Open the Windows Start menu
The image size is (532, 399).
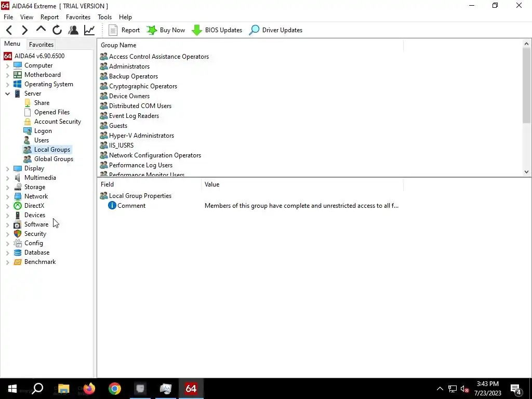tap(12, 389)
